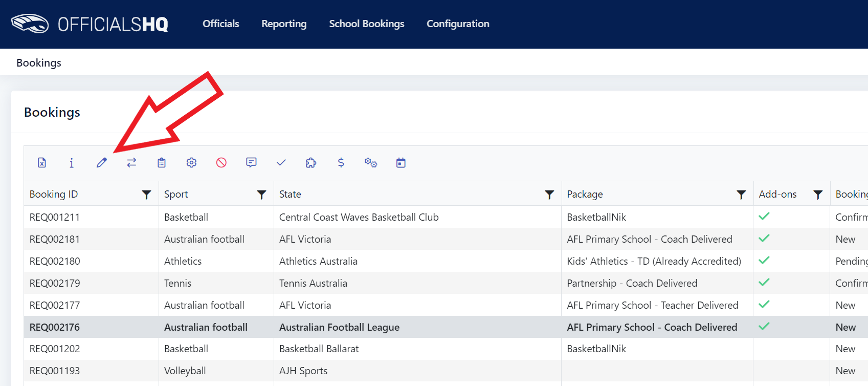The image size is (868, 386).
Task: Click add-ons checkmark for REQ002180
Action: 764,260
